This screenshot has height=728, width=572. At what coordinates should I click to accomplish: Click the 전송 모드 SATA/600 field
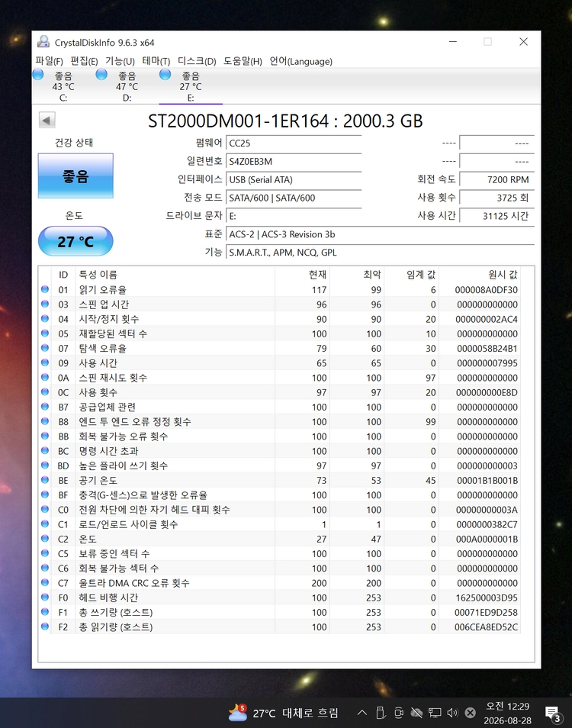pos(294,198)
